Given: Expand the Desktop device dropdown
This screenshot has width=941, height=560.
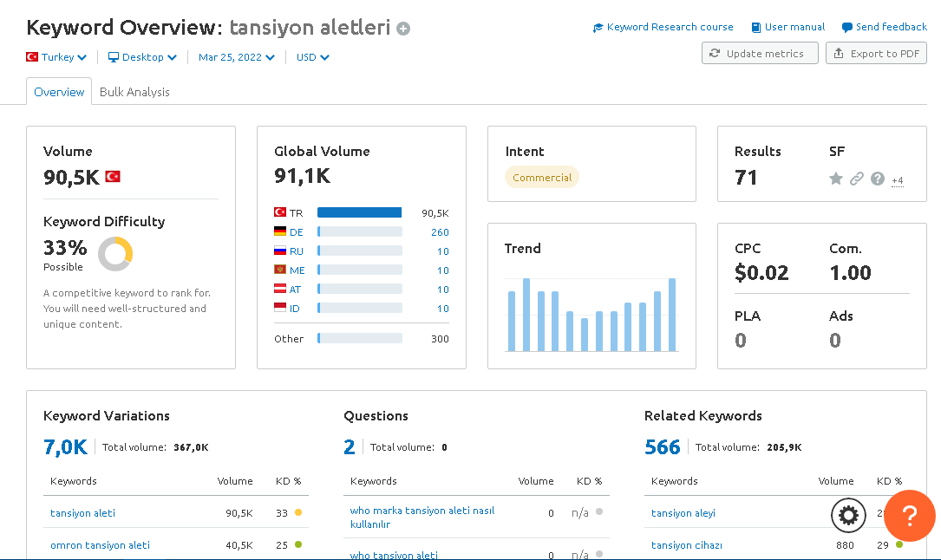Looking at the screenshot, I should [x=142, y=57].
